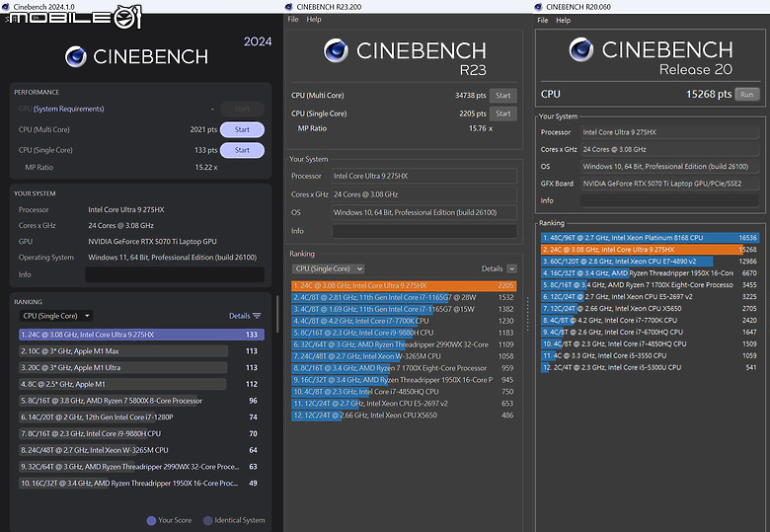The image size is (770, 532).
Task: Click Info input field in Cinebench R20
Action: [670, 200]
